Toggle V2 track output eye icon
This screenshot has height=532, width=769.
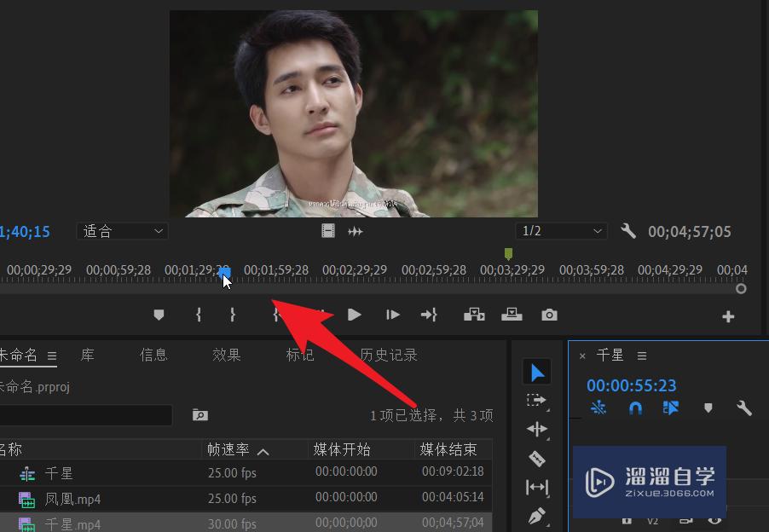714,519
